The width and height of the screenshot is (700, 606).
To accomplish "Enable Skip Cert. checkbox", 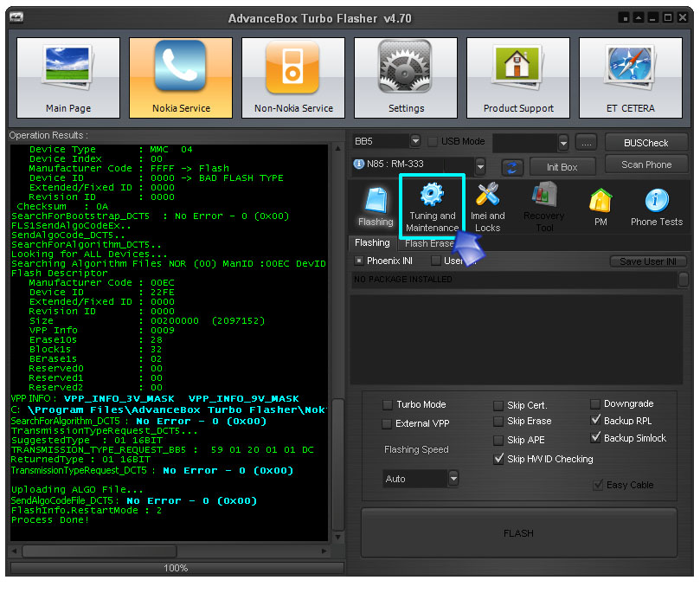I will (x=498, y=405).
